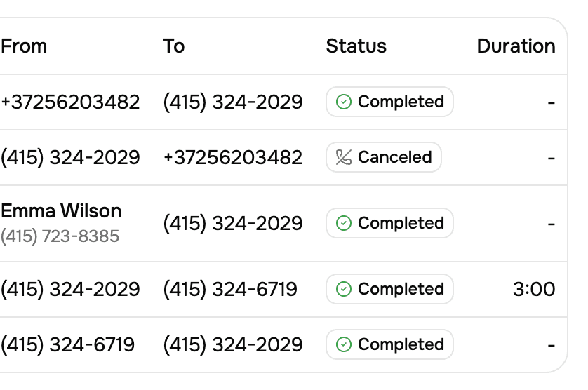The width and height of the screenshot is (588, 390).
Task: Click the 3:00 duration value
Action: [534, 289]
